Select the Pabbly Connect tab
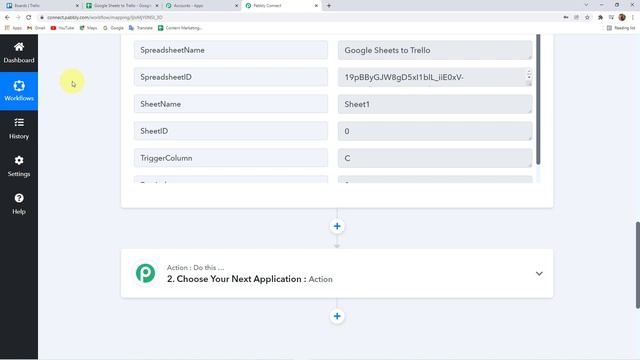 [282, 6]
